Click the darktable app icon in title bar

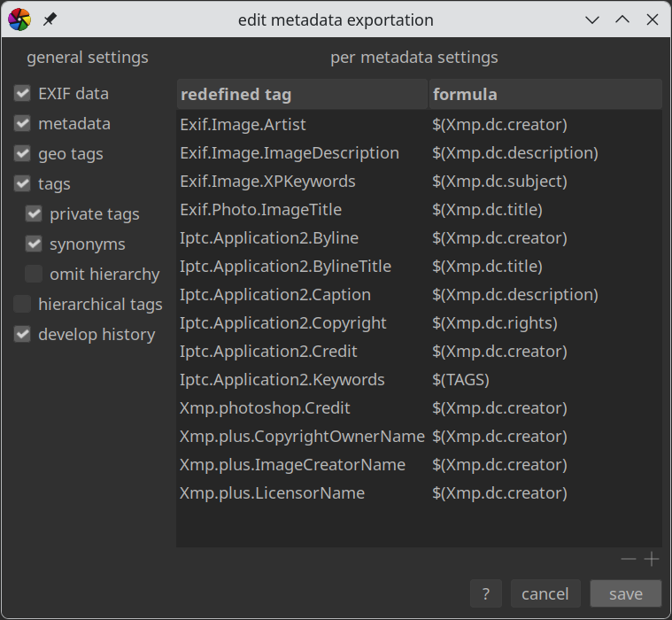[x=19, y=19]
